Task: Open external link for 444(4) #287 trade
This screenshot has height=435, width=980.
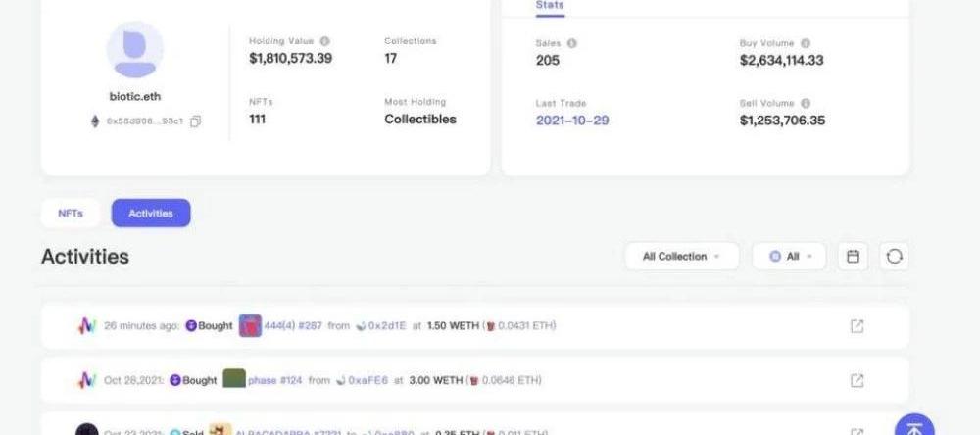Action: pyautogui.click(x=857, y=326)
